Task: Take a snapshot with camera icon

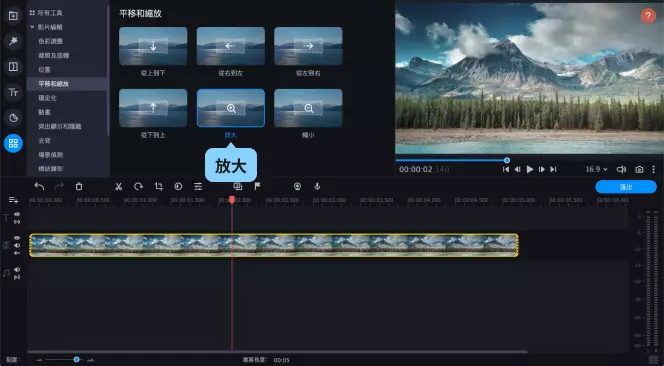Action: (x=639, y=169)
